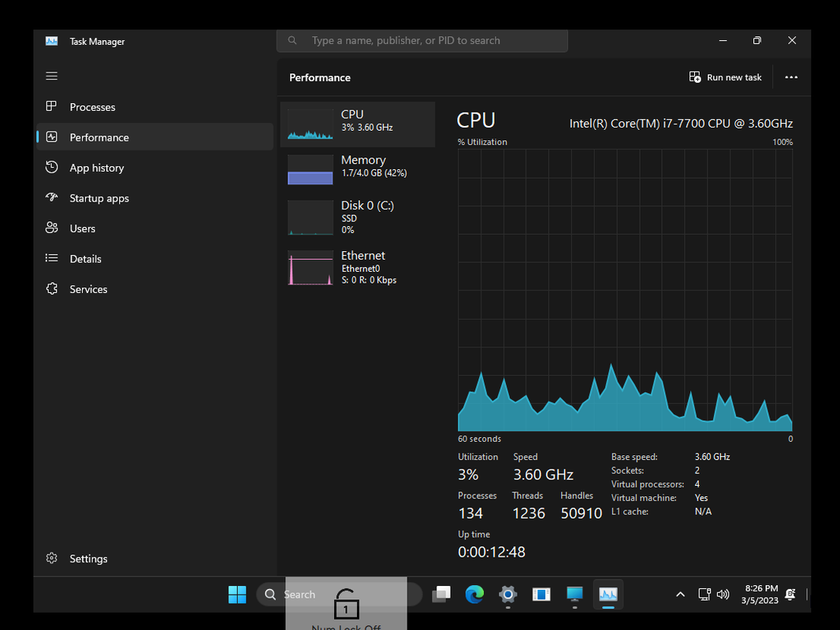Open the three-dot more options menu

pos(791,77)
